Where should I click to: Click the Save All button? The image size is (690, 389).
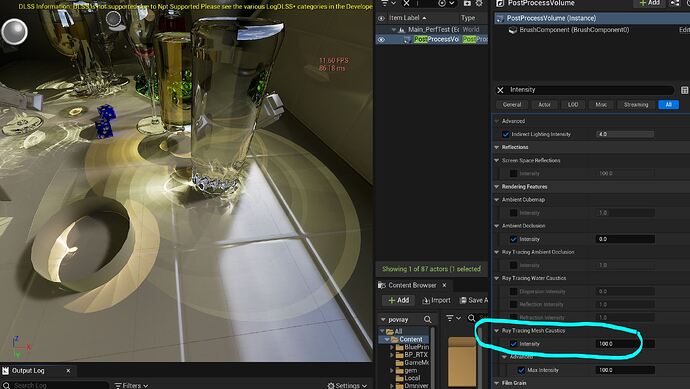pyautogui.click(x=473, y=300)
